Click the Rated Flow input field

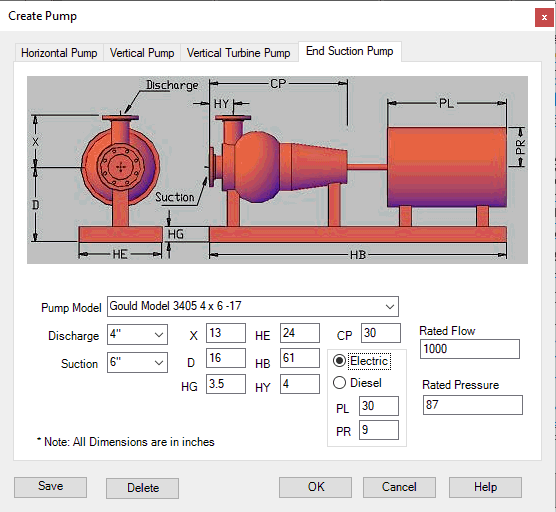tap(470, 349)
